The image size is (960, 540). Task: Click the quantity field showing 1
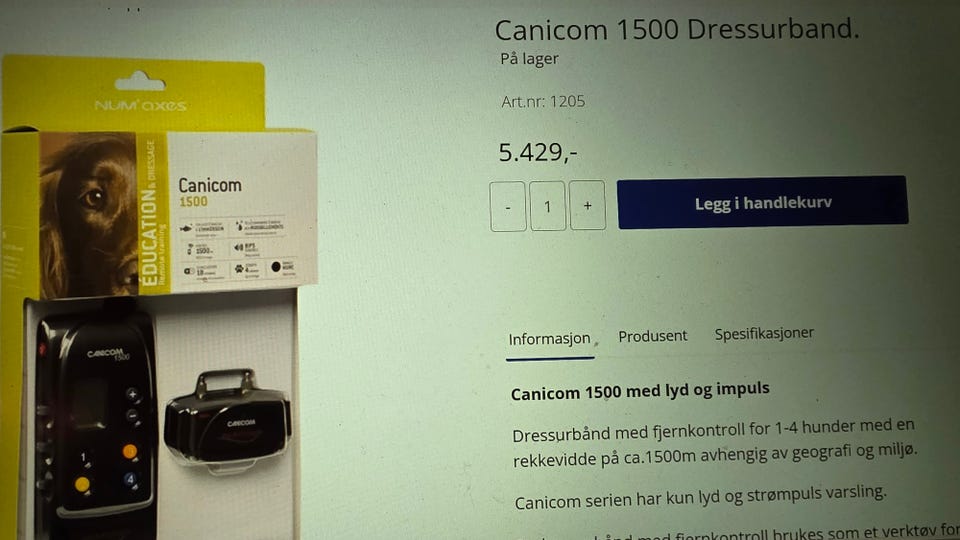(547, 206)
